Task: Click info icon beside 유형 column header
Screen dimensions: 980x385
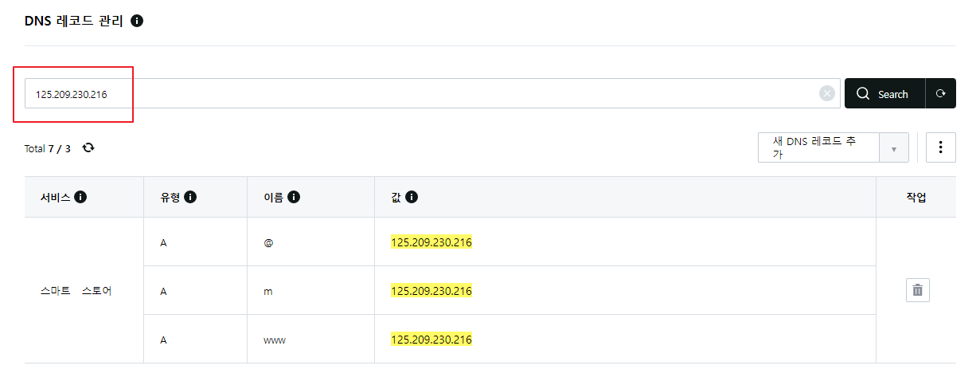Action: point(190,197)
